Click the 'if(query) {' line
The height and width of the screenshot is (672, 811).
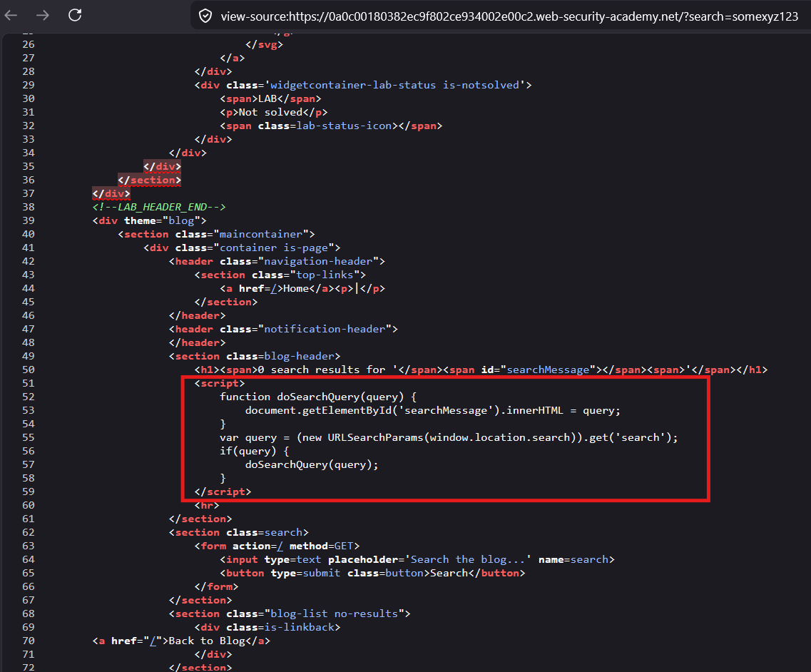254,451
